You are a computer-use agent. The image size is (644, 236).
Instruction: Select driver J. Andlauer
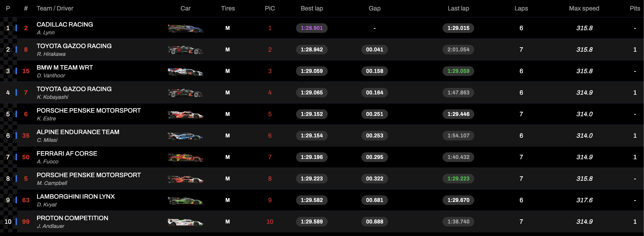click(x=50, y=226)
